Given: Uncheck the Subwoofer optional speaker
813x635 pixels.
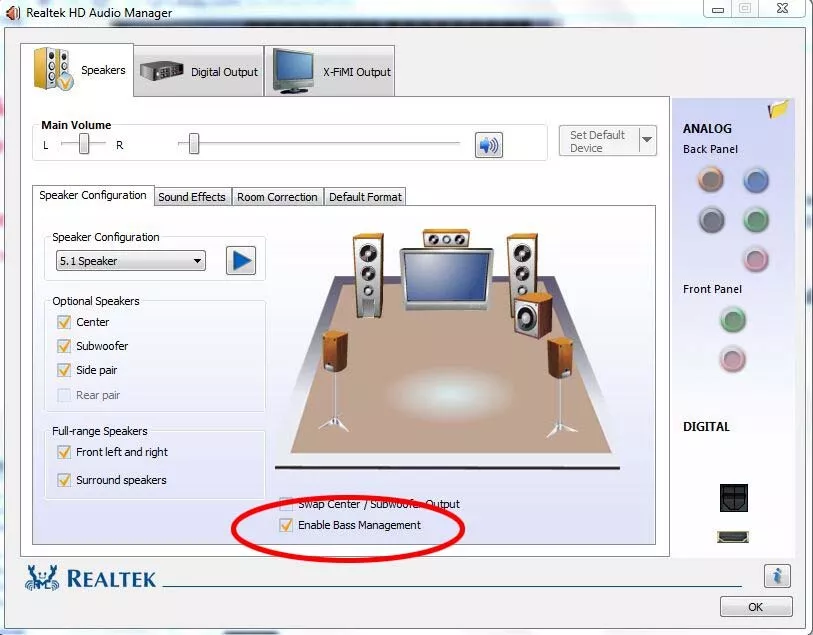Looking at the screenshot, I should point(64,346).
